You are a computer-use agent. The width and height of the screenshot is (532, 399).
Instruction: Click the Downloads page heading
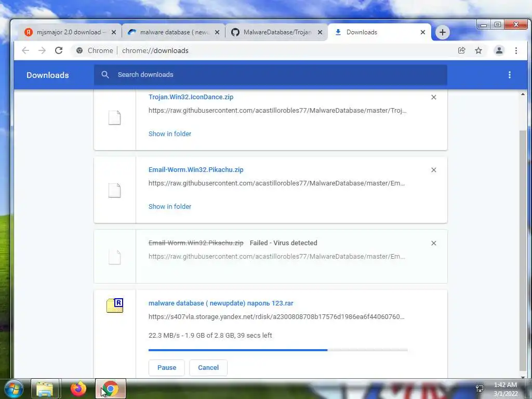point(48,75)
